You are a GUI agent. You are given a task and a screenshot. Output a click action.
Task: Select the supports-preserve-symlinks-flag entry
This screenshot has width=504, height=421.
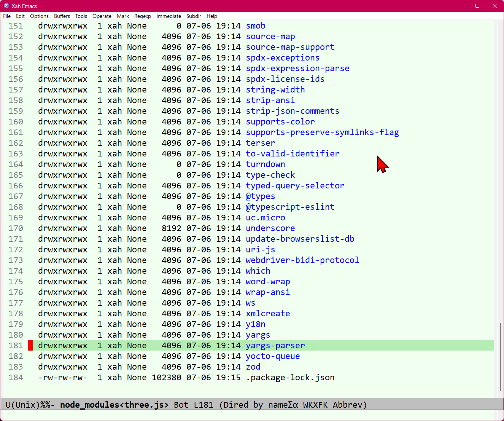(323, 132)
